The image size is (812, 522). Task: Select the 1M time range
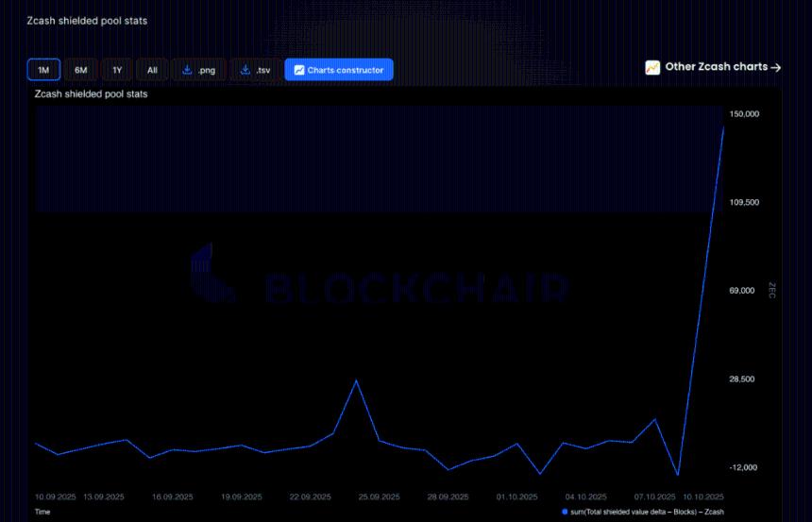tap(43, 70)
